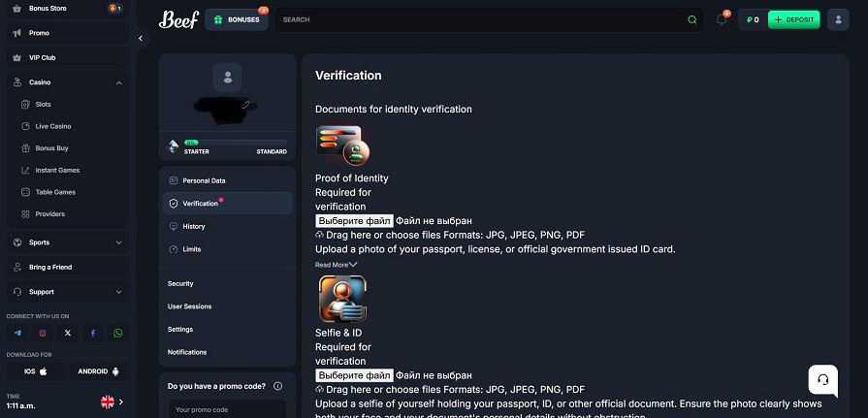
Task: Collapse the Casino menu section
Action: (x=119, y=82)
